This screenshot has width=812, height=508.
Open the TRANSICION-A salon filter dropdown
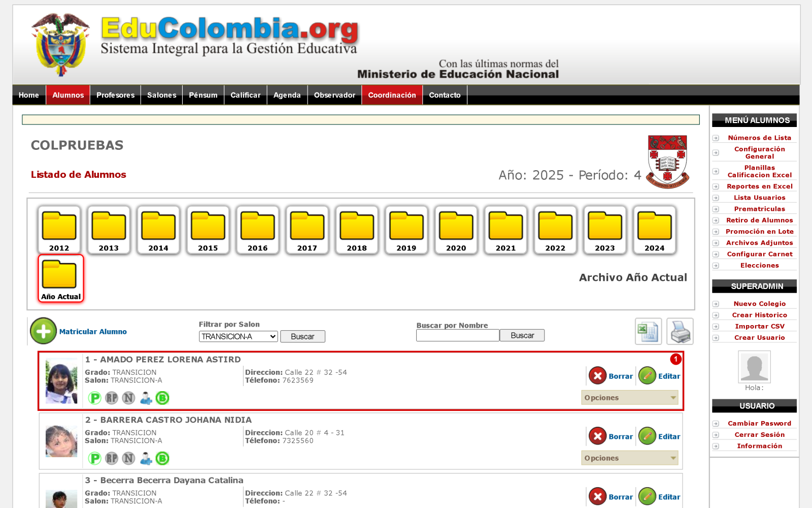coord(238,336)
